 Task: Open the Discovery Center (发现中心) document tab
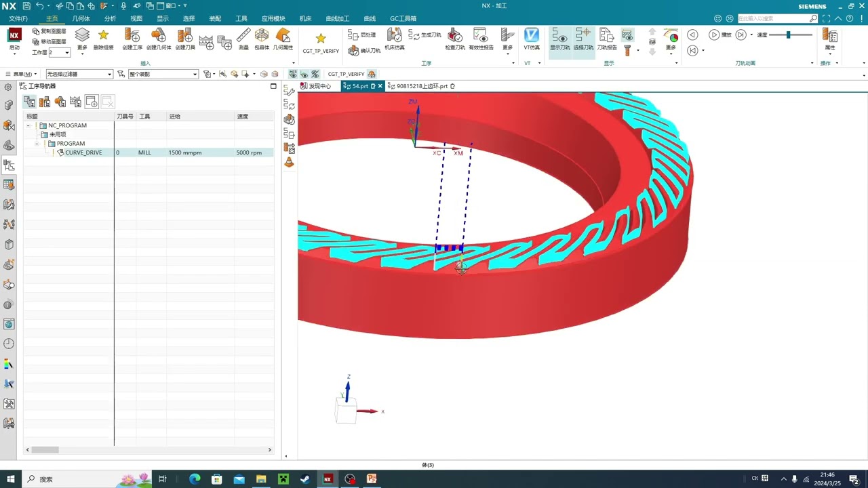tap(316, 86)
